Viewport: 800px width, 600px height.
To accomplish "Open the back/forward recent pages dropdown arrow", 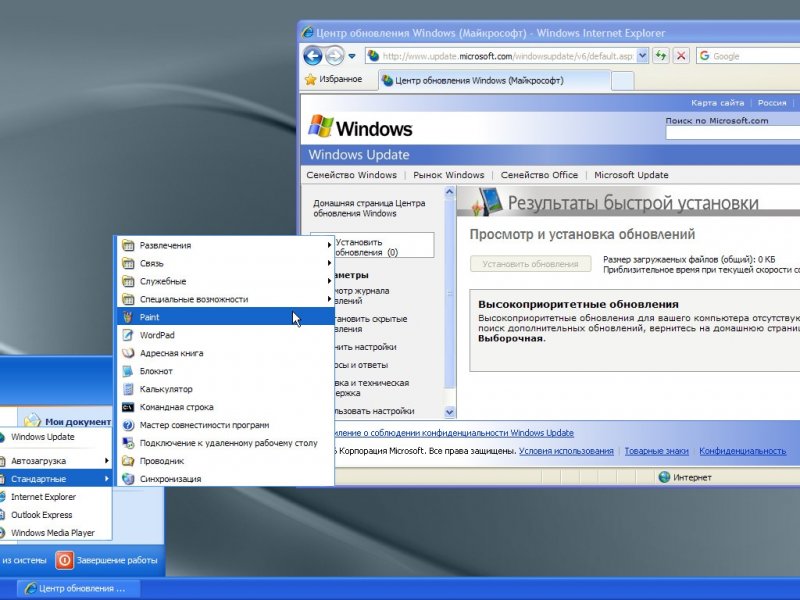I will click(352, 56).
